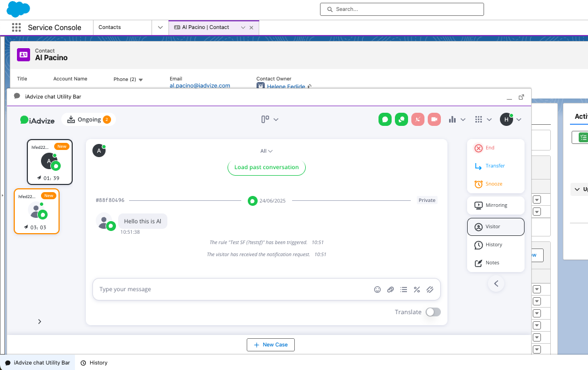Switch to the Al Pacino Contact tab

click(205, 27)
